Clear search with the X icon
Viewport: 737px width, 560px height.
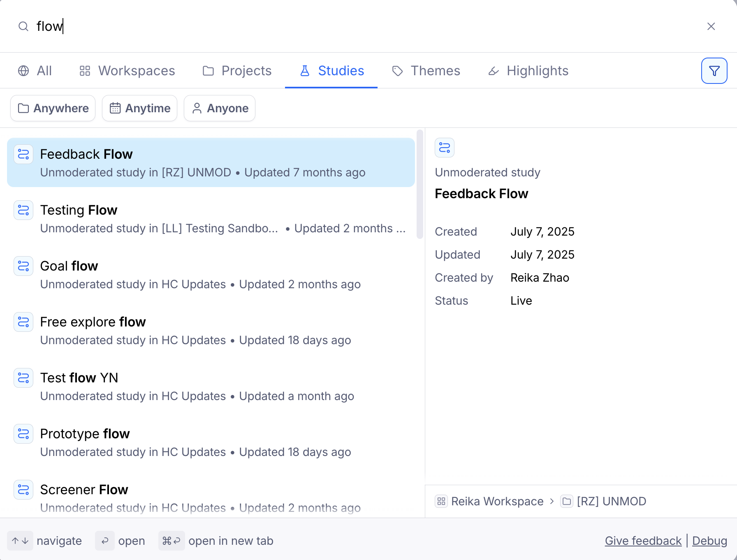pos(711,26)
